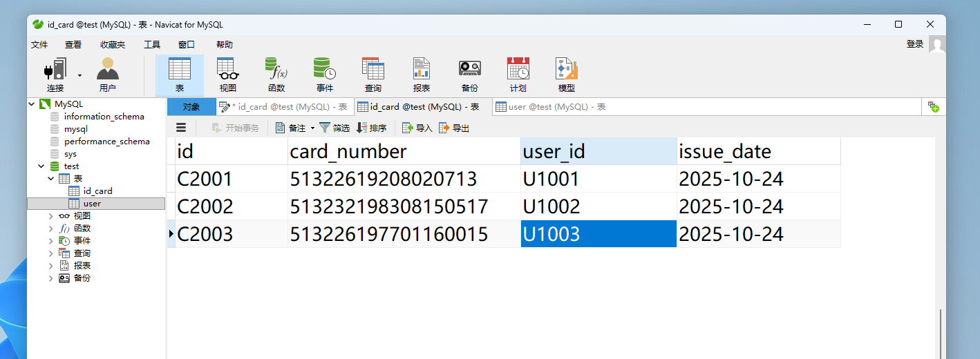The height and width of the screenshot is (359, 980).
Task: Open the Favorites (收藏夹) menu
Action: tap(113, 44)
